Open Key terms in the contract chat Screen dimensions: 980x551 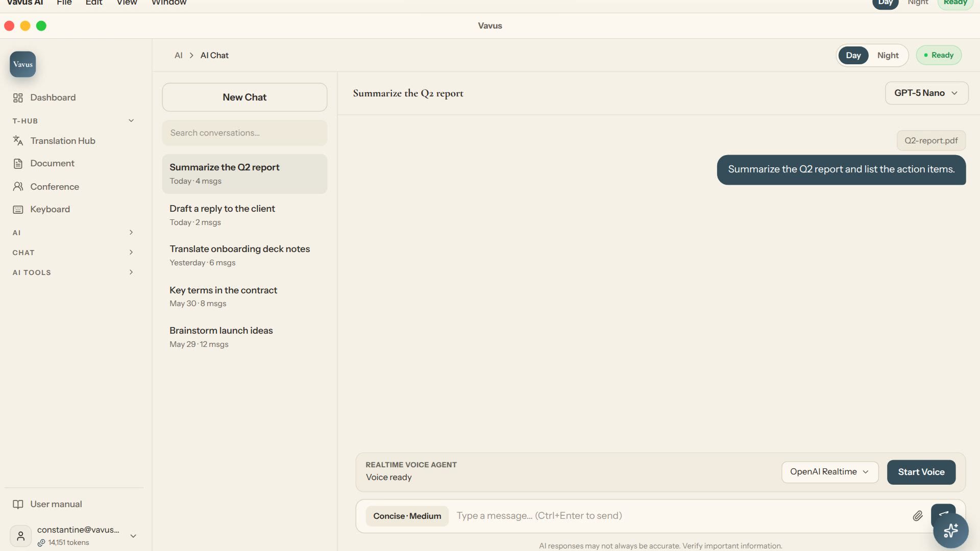pyautogui.click(x=244, y=296)
